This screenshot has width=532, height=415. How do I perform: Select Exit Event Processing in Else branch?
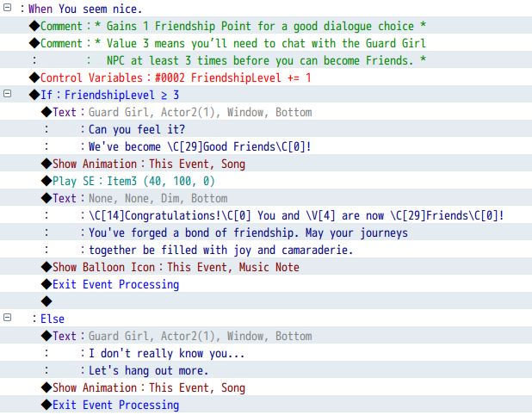click(266, 405)
